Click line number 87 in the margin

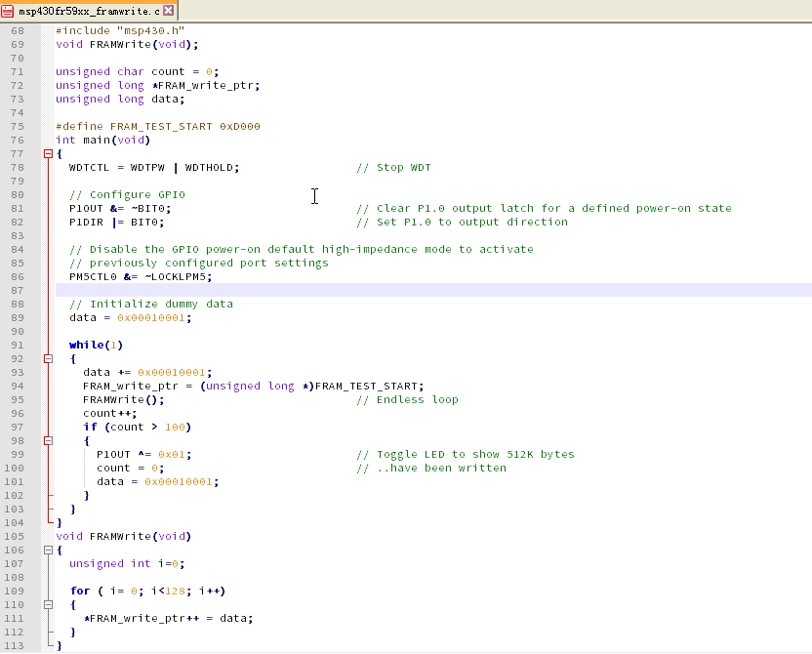pos(18,291)
